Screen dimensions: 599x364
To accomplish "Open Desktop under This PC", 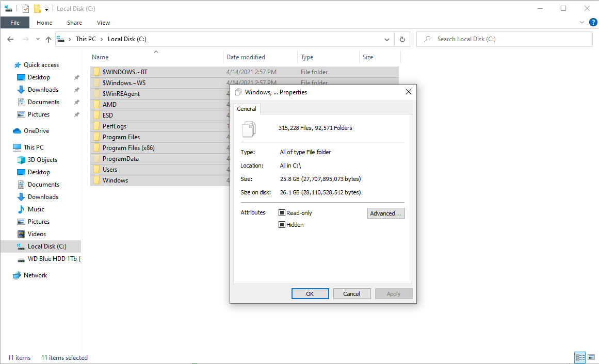I will coord(39,172).
